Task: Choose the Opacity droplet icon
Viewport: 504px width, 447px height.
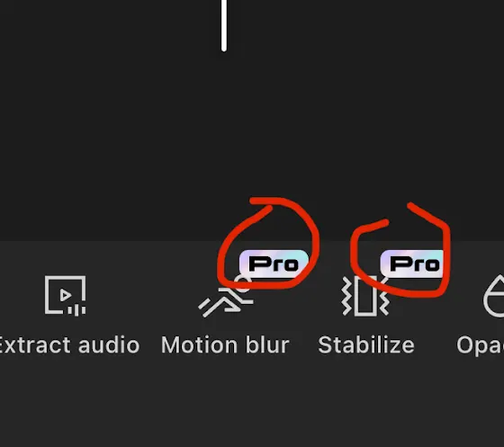Action: 494,295
